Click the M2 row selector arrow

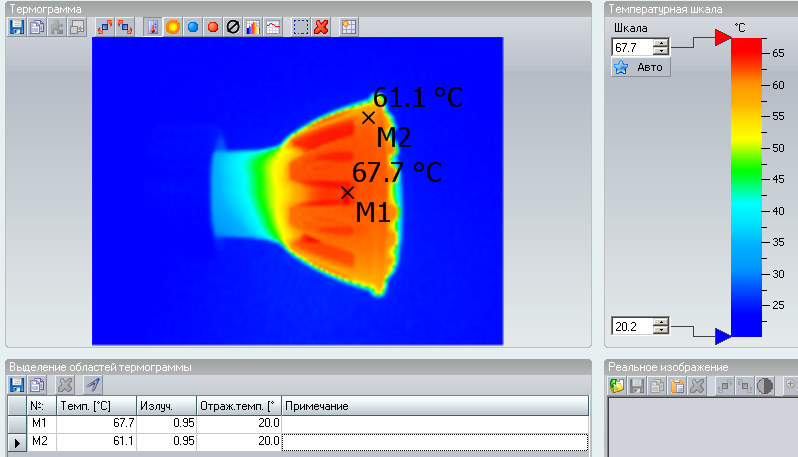pyautogui.click(x=17, y=442)
